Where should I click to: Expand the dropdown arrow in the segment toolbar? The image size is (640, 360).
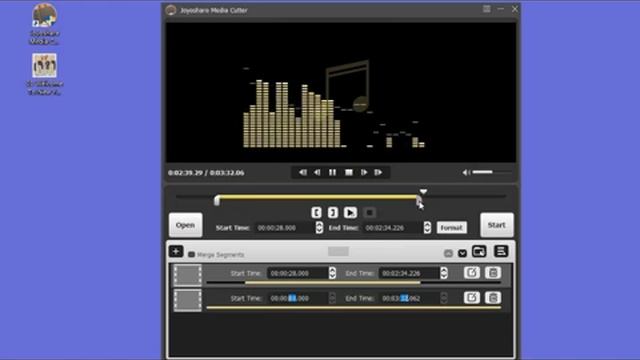(462, 253)
